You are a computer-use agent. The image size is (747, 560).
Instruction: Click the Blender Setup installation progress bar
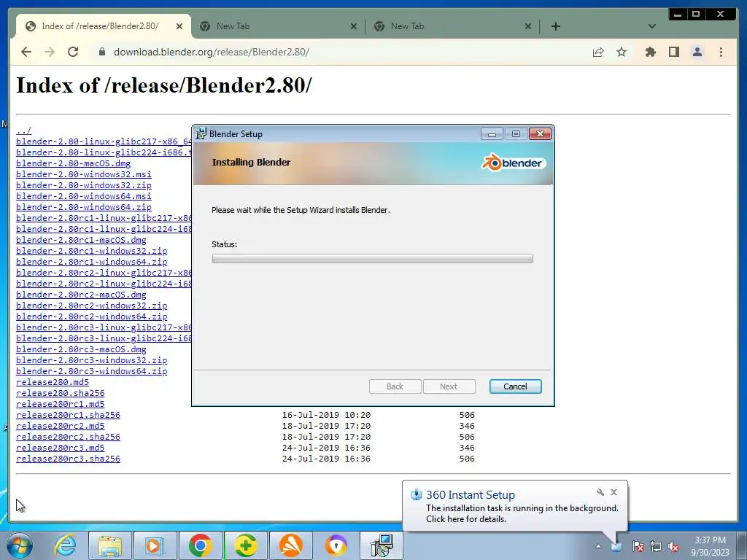[373, 259]
